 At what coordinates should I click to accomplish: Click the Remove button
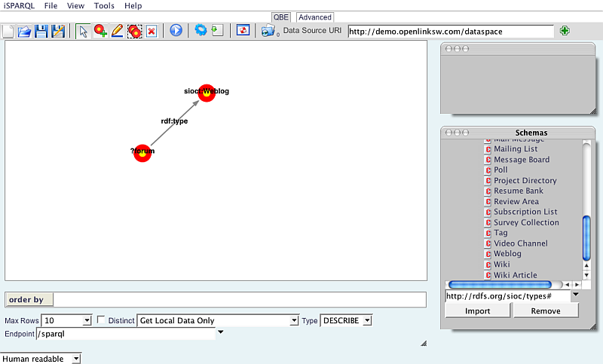tap(546, 310)
